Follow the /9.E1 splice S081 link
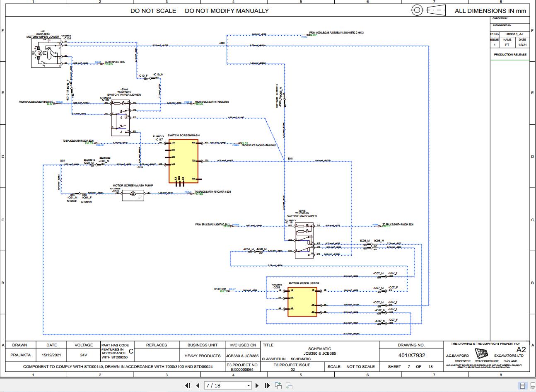Screen dimensions: 536x392 [223, 291]
